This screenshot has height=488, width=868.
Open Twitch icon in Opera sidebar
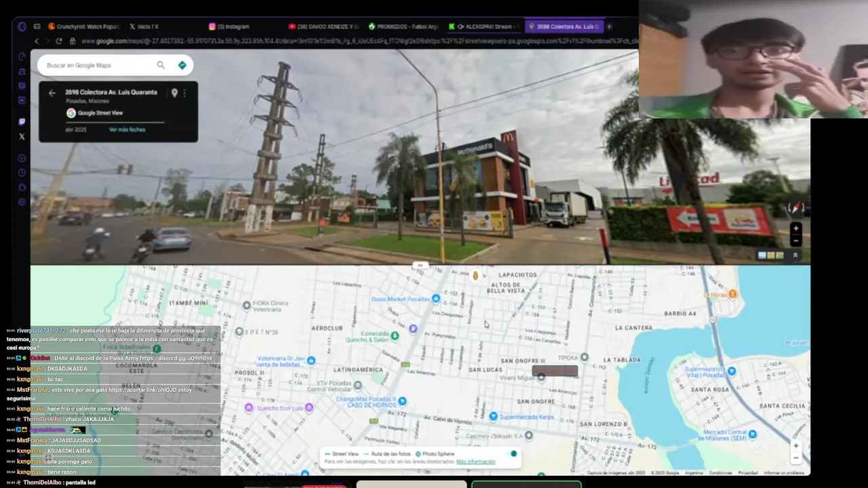click(x=22, y=122)
